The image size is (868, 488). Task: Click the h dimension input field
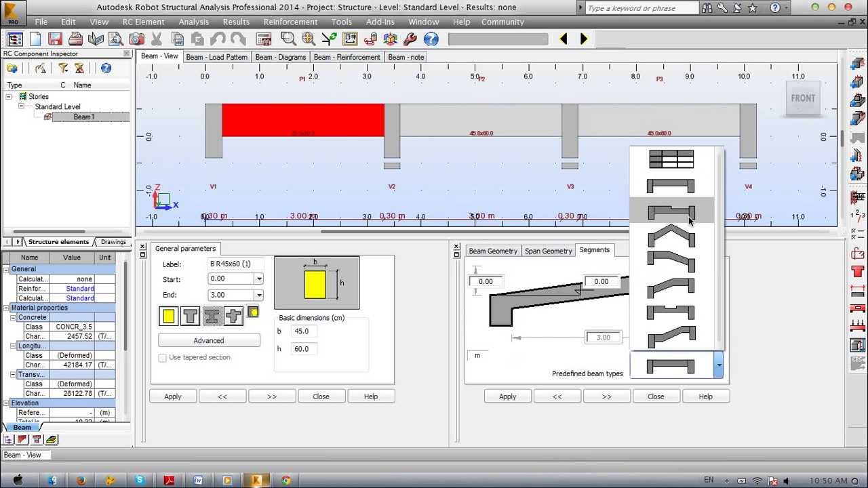(x=303, y=349)
